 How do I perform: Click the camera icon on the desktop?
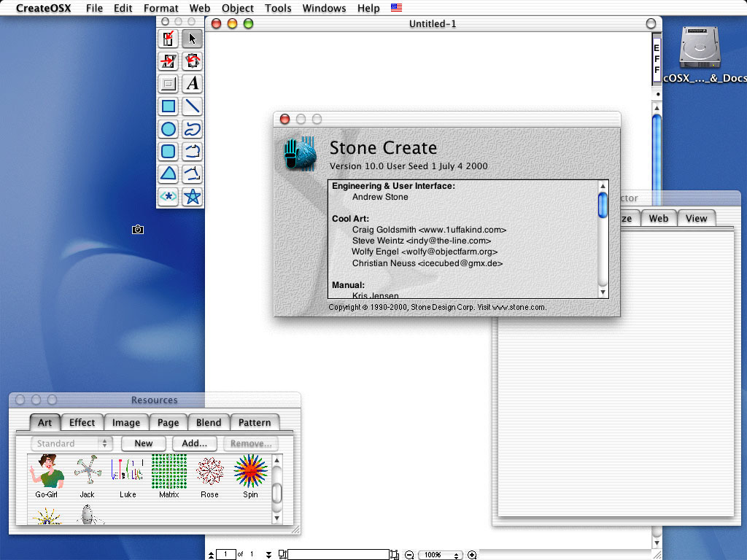[138, 230]
